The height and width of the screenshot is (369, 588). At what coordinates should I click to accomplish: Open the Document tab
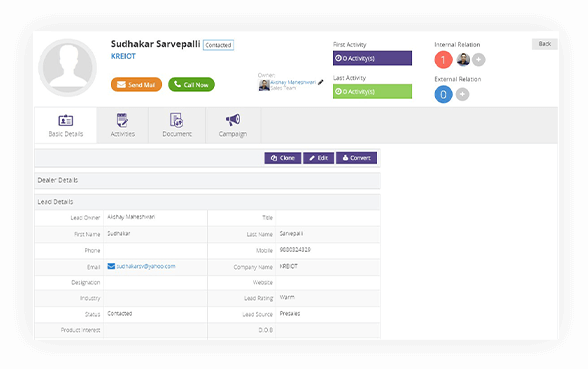177,125
